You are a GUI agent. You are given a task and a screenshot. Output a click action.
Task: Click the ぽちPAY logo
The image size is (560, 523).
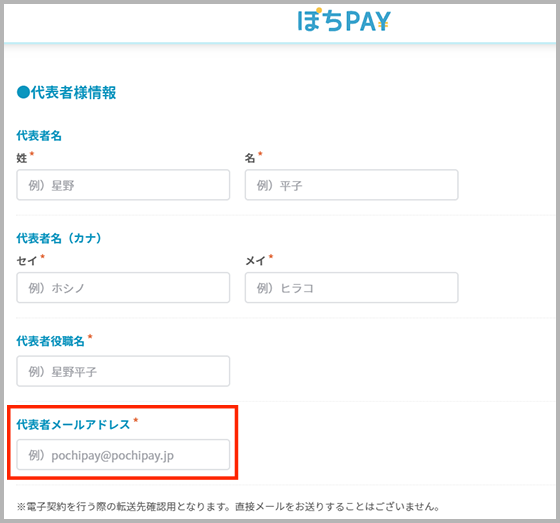(x=344, y=20)
